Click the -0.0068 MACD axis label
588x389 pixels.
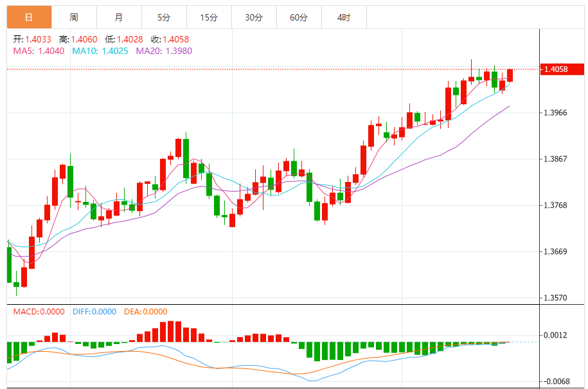(556, 381)
